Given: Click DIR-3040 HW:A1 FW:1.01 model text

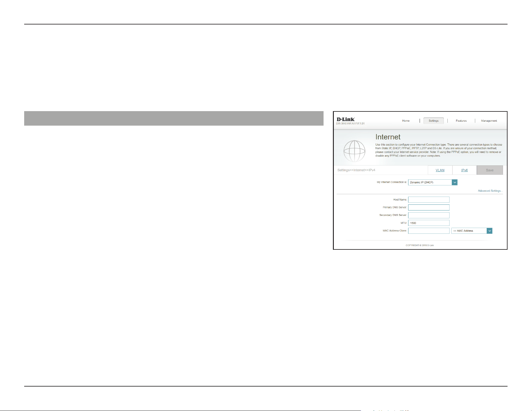Looking at the screenshot, I should 350,124.
